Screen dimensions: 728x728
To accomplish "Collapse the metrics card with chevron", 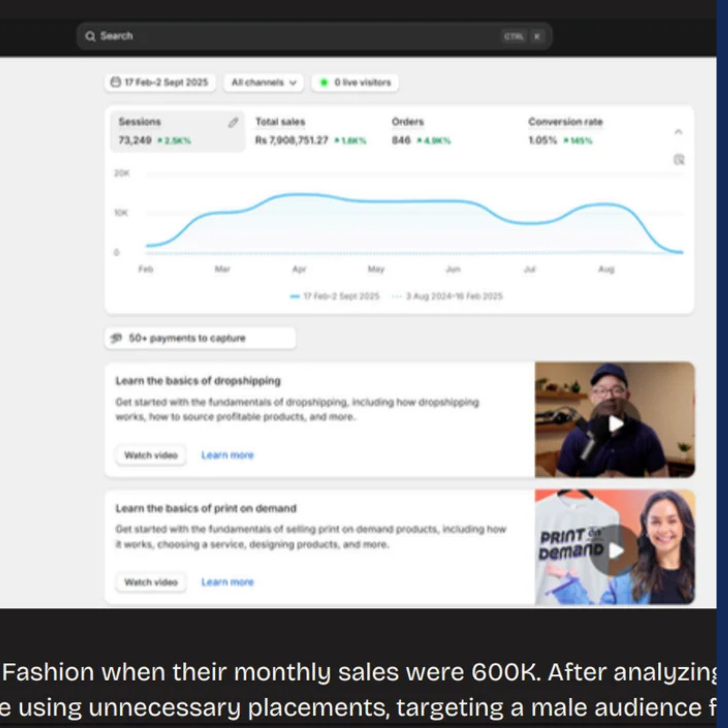I will click(x=678, y=132).
